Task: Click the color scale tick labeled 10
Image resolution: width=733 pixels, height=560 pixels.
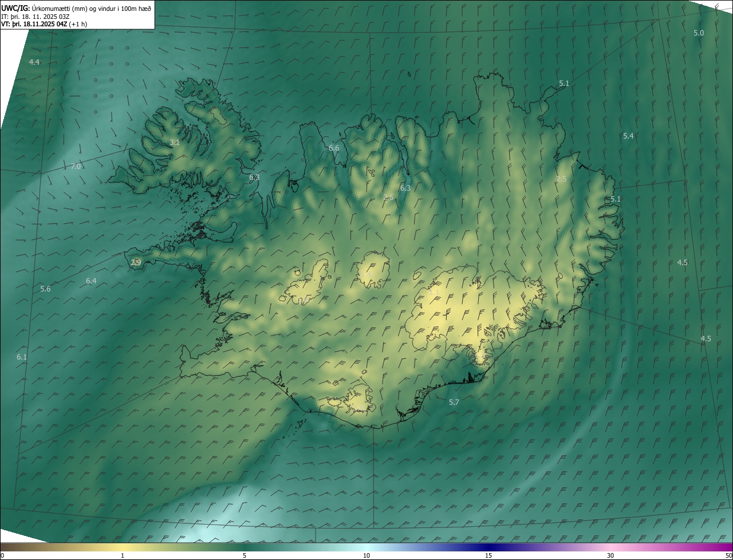Action: coord(366,555)
